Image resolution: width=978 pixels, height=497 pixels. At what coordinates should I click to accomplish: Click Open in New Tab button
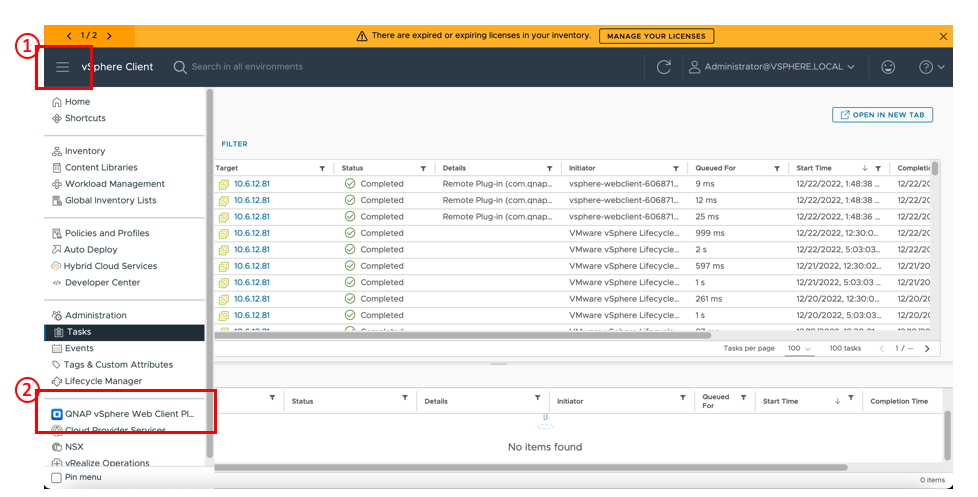(x=882, y=115)
